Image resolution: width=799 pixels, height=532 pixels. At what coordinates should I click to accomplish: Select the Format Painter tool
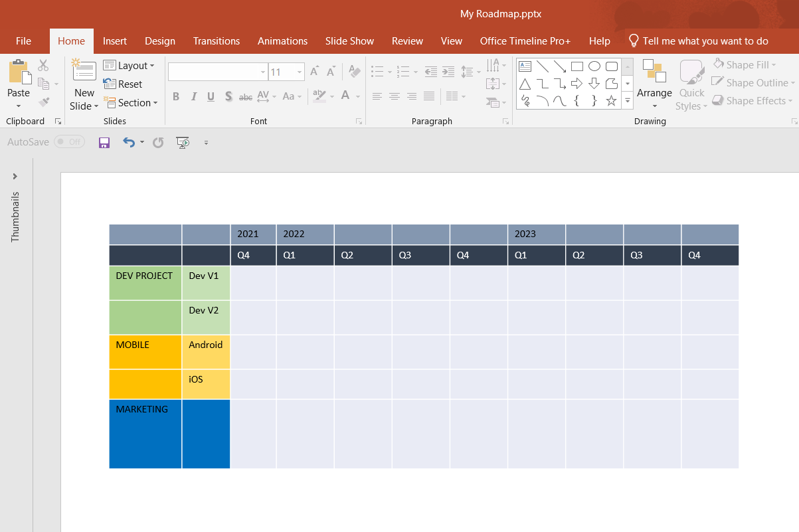point(43,102)
